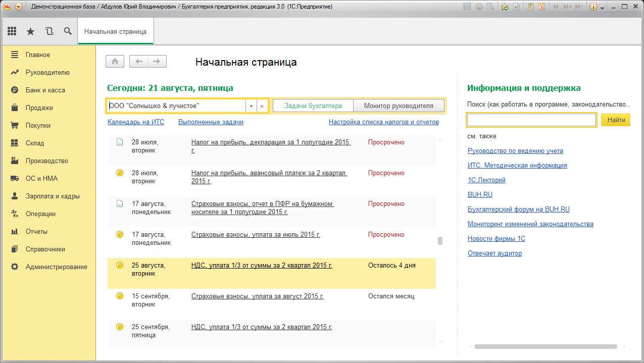Select the Задачи бухгалтера toggle button
Screen dimensions: 644x363
[x=313, y=106]
